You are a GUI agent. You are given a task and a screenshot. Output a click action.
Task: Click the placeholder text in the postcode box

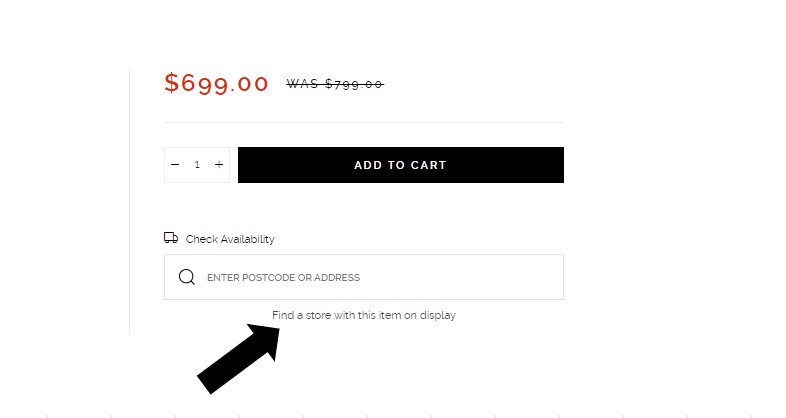[283, 277]
